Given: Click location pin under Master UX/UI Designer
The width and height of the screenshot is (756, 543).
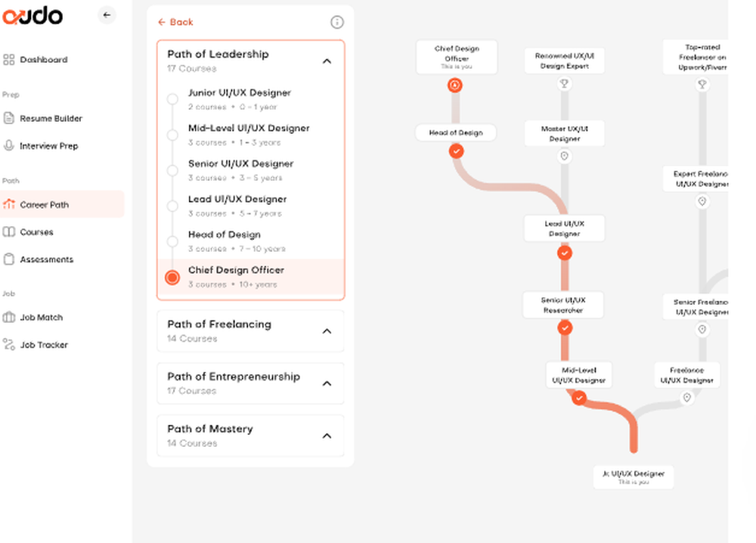Looking at the screenshot, I should 564,157.
